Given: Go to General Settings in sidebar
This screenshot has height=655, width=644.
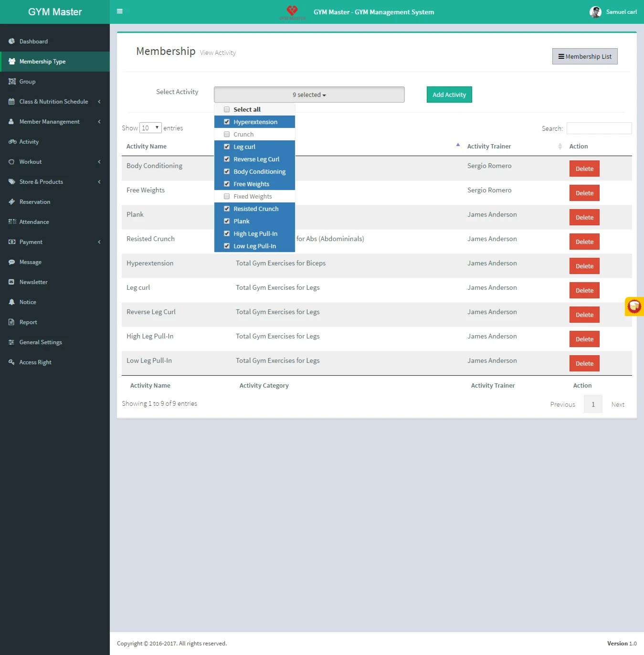Looking at the screenshot, I should click(x=41, y=342).
